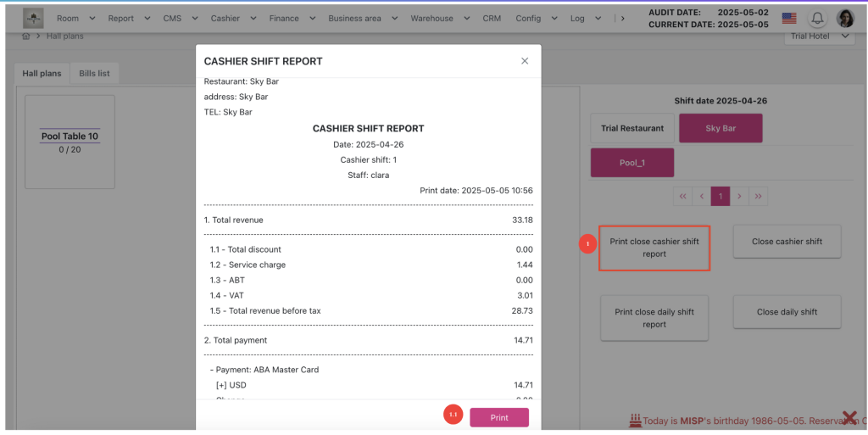Expand the Room menu dropdown
868x435 pixels.
coord(74,18)
